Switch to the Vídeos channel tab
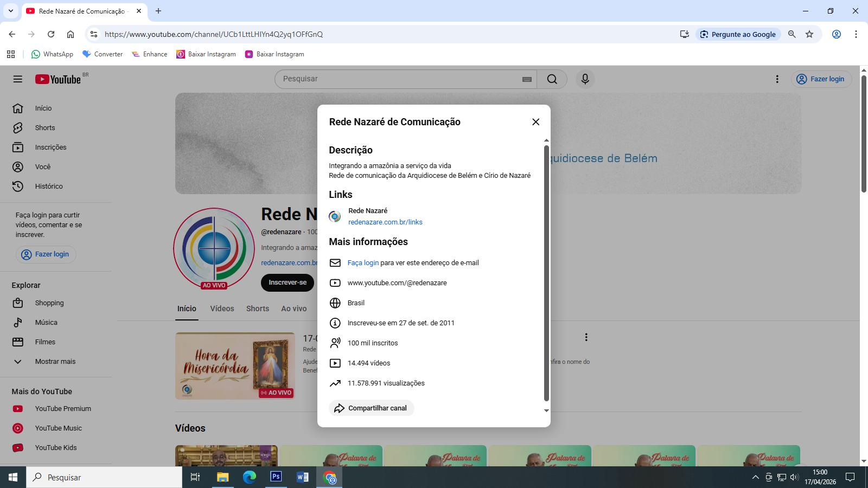 [x=222, y=309]
